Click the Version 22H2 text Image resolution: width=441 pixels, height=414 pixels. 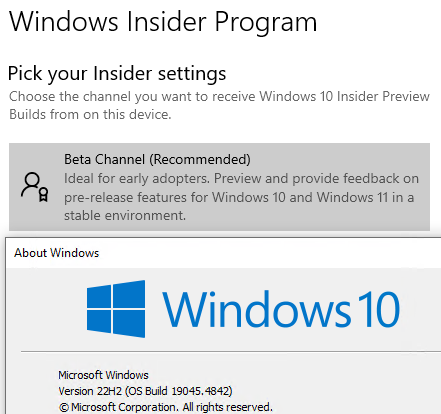[90, 391]
